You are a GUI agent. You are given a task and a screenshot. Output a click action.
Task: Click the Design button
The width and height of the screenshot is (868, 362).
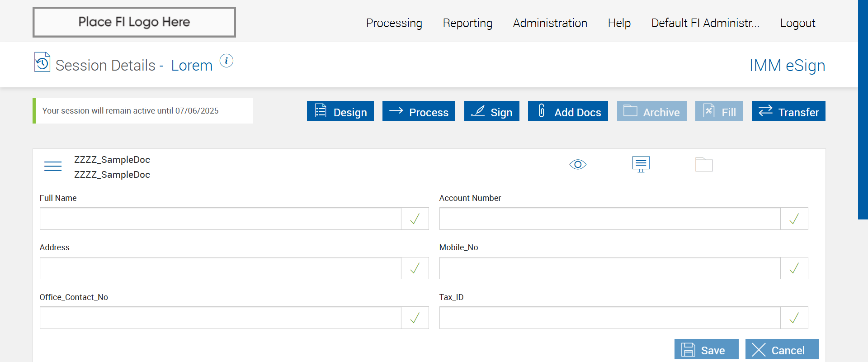click(x=340, y=111)
